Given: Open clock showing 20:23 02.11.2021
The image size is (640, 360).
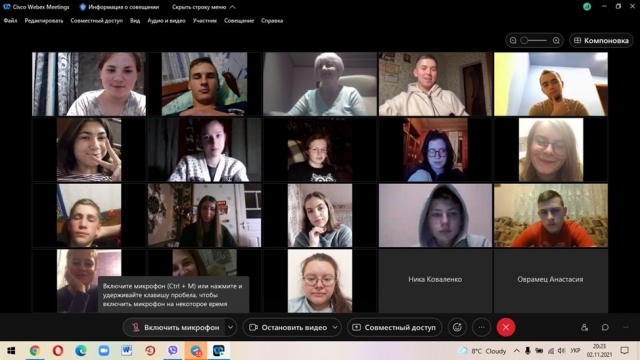Looking at the screenshot, I should tap(599, 351).
